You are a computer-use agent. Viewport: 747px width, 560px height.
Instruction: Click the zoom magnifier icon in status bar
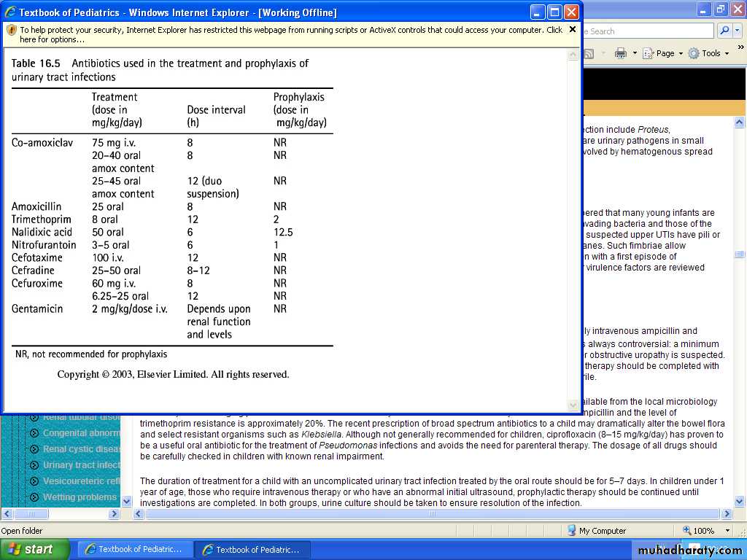[x=687, y=531]
